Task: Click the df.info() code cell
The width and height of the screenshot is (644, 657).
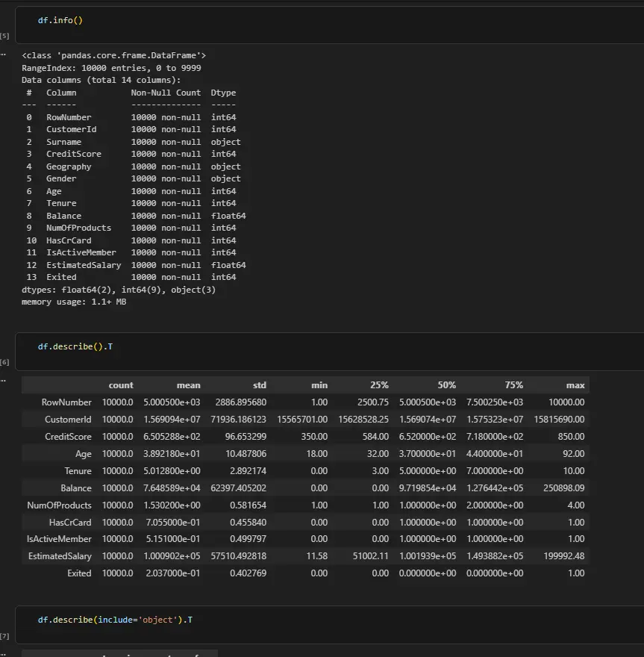Action: pos(330,25)
